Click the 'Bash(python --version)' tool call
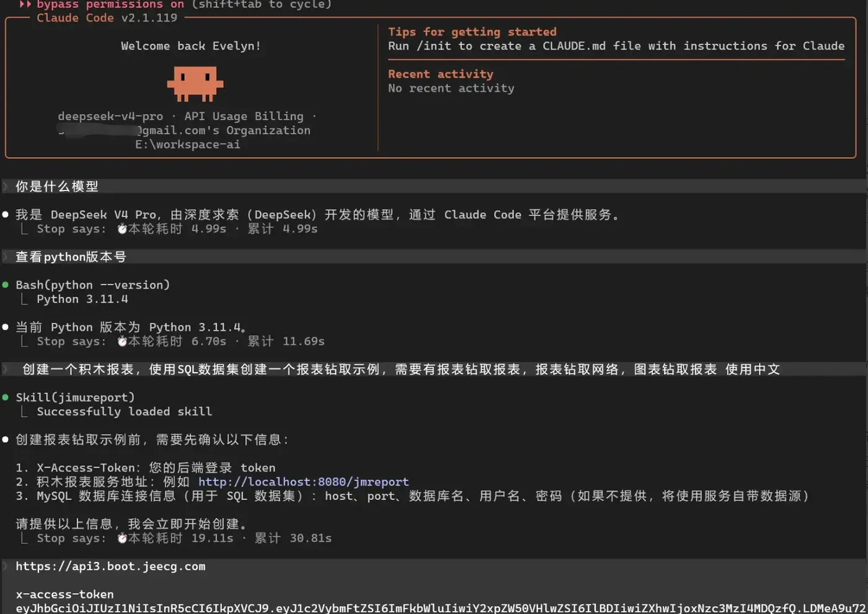Viewport: 868px width, 614px height. click(x=92, y=285)
